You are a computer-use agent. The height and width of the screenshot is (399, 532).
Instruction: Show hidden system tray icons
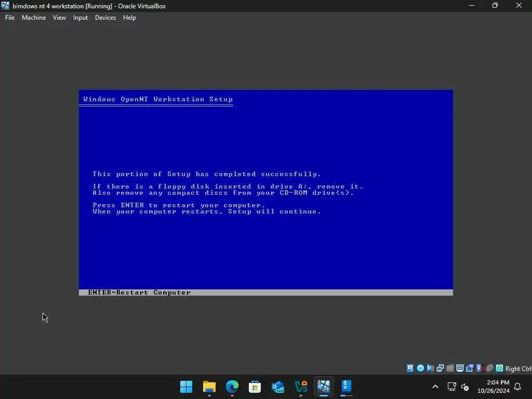[435, 387]
